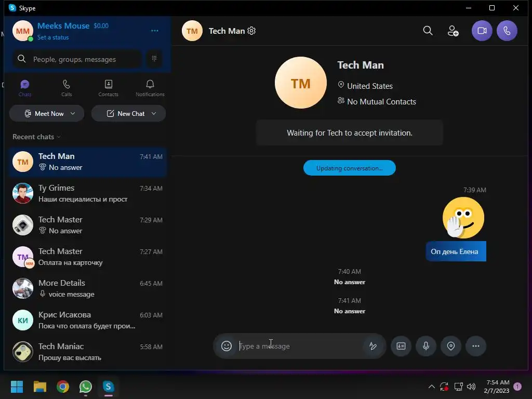Click the Type a message field
Viewport: 532px width, 399px height.
coord(299,346)
